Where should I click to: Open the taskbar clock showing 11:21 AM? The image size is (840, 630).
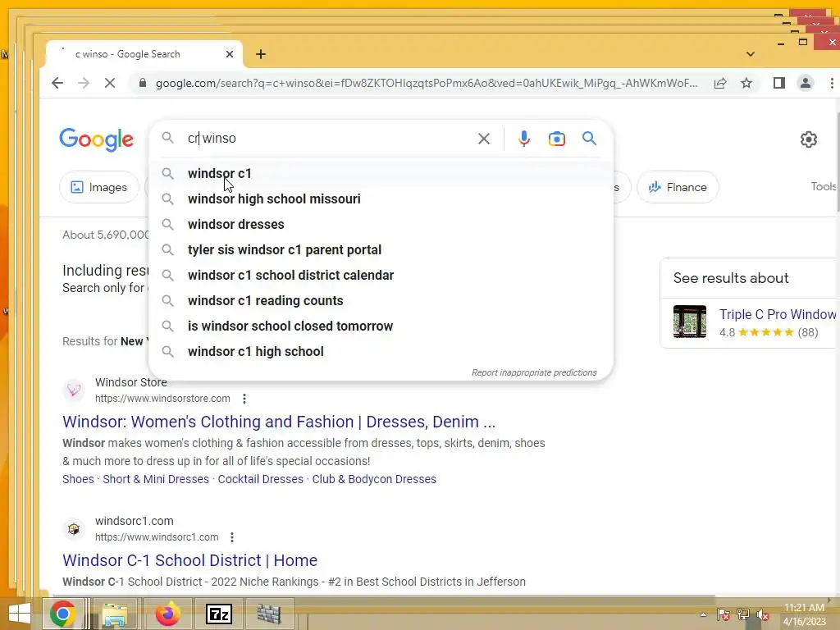[x=804, y=614]
